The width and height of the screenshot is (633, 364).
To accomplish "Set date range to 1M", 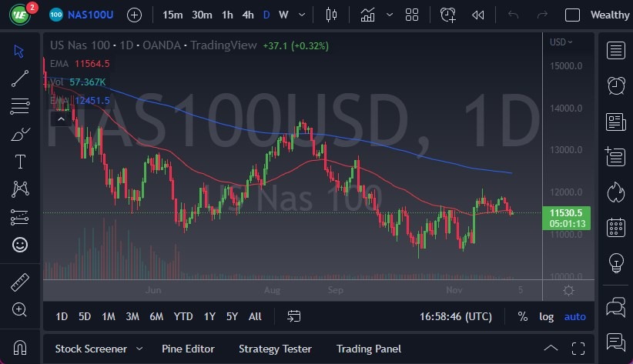I will 108,316.
